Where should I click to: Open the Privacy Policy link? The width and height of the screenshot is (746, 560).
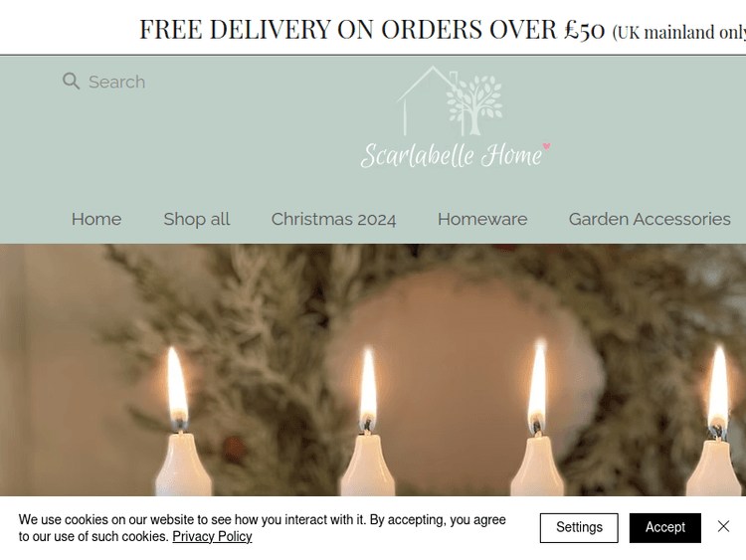(212, 537)
